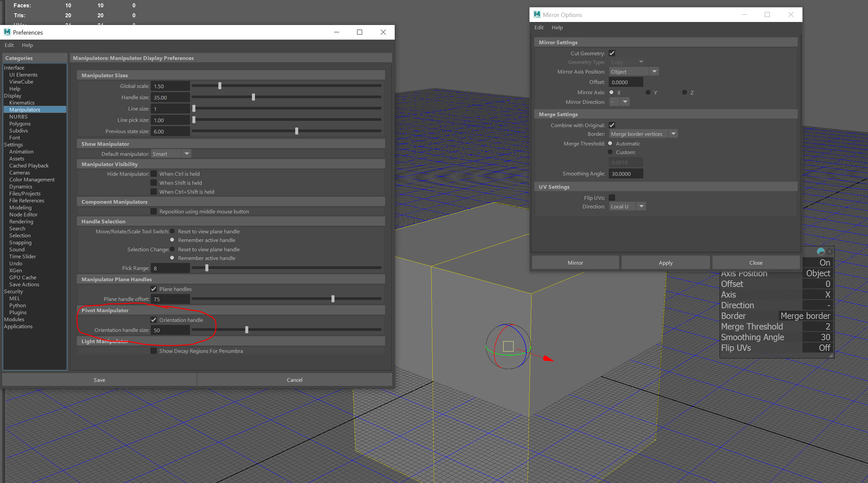Open the Edit menu in Mirror Options

tap(539, 27)
